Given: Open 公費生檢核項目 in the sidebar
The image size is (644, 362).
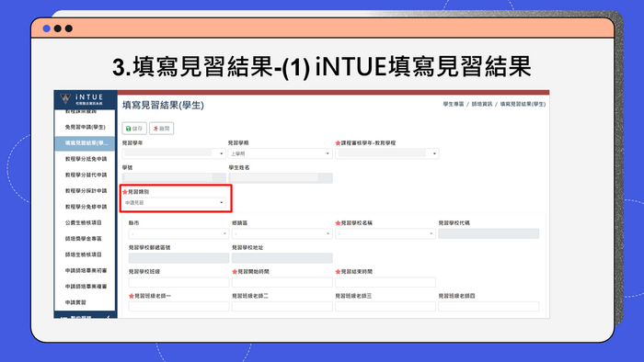Looking at the screenshot, I should [85, 223].
